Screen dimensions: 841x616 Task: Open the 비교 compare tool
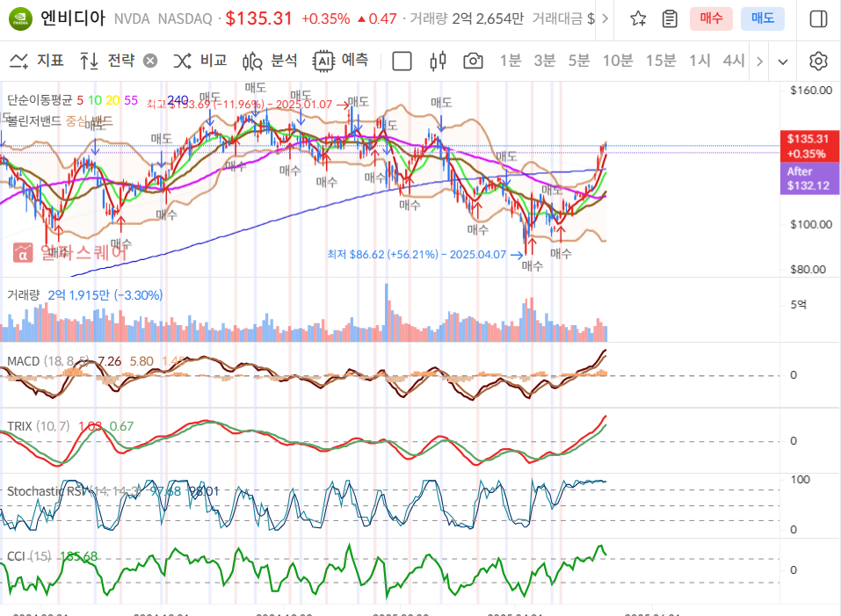200,61
